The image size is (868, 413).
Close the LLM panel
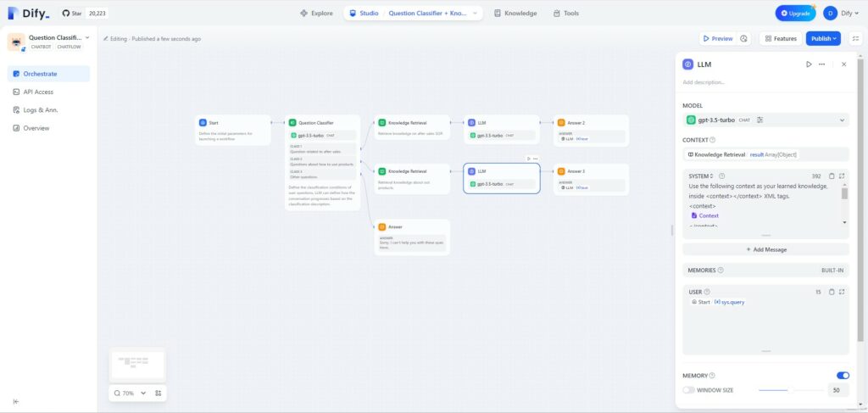coord(843,64)
